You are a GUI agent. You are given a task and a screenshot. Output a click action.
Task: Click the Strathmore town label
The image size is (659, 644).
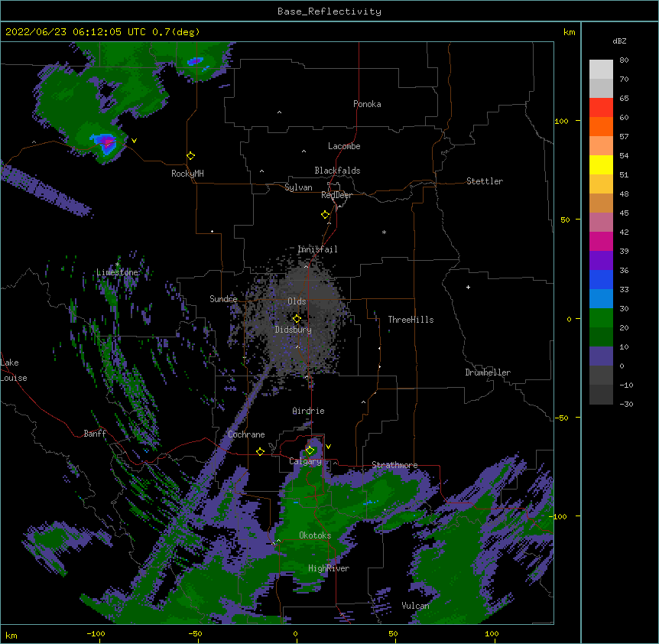[x=394, y=465]
